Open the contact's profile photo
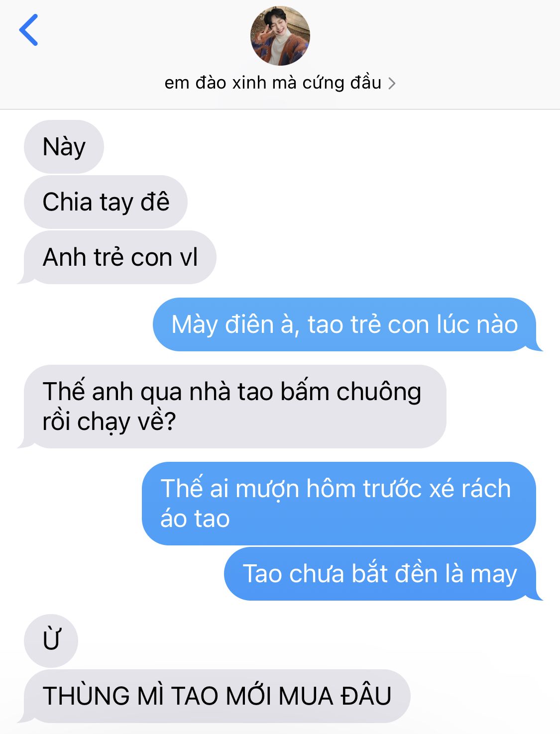The width and height of the screenshot is (560, 734). coord(280,36)
